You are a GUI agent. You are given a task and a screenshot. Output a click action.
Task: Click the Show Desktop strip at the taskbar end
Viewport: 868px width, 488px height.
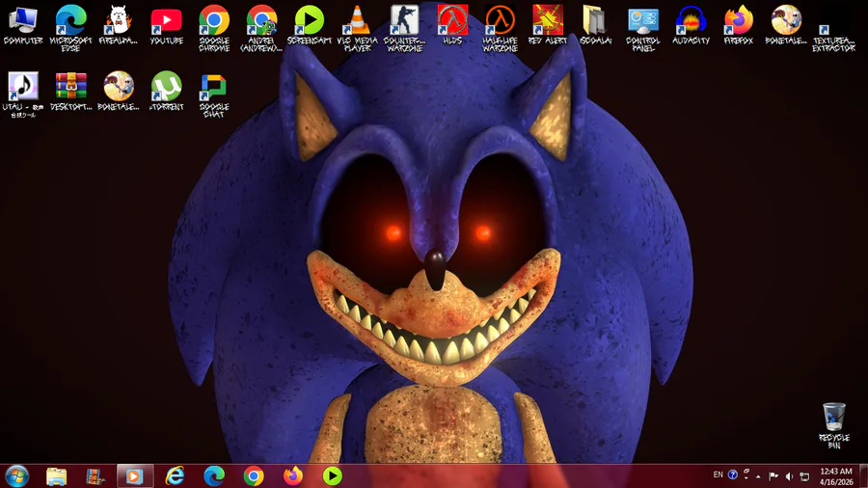click(x=863, y=476)
